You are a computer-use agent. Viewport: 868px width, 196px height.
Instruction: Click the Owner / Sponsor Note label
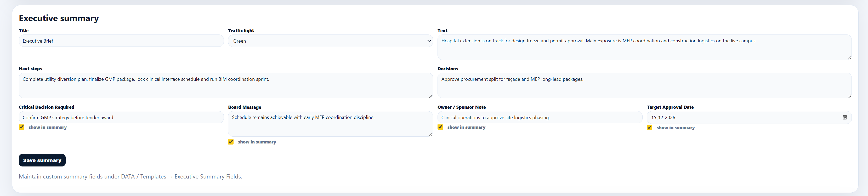[462, 107]
